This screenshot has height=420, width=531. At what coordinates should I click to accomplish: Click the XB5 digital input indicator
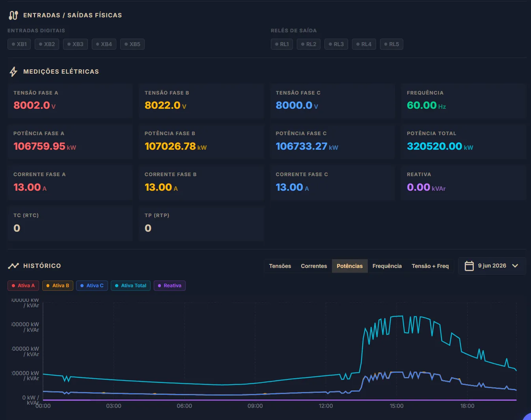tap(132, 44)
